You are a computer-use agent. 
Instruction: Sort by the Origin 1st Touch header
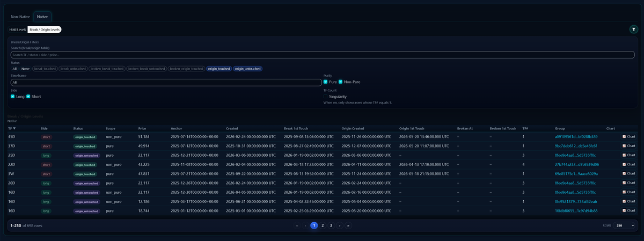coord(412,128)
